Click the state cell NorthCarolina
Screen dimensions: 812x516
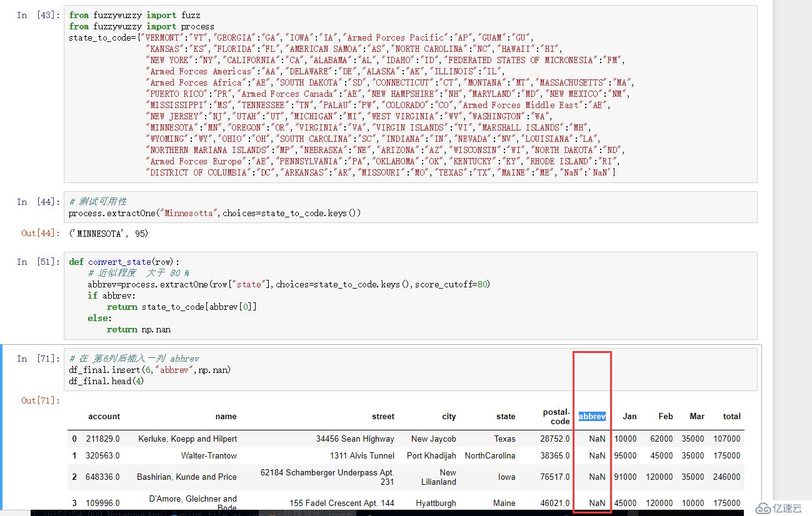[x=490, y=455]
